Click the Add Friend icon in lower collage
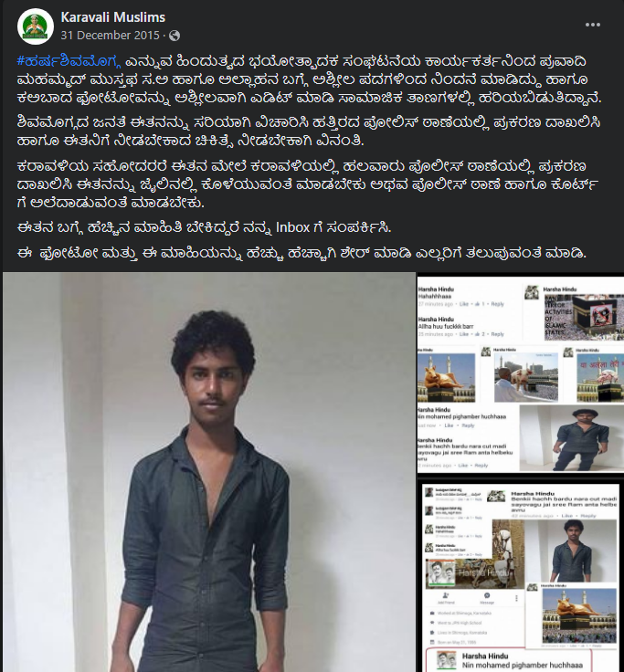This screenshot has height=672, width=624. coord(446,597)
